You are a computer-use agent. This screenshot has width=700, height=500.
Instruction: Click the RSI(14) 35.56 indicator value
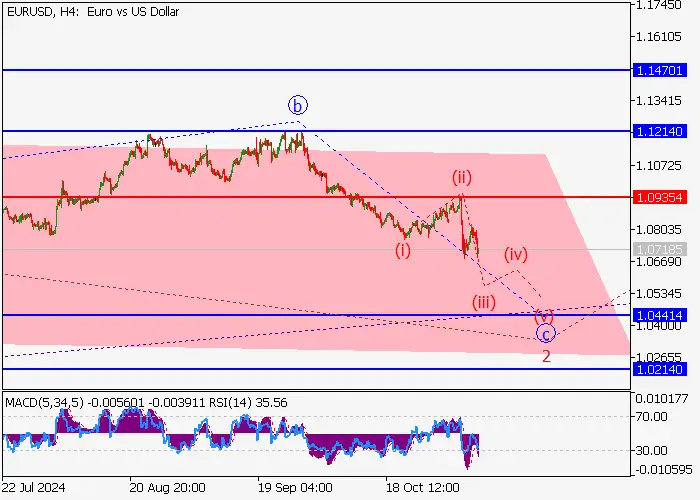pos(248,403)
